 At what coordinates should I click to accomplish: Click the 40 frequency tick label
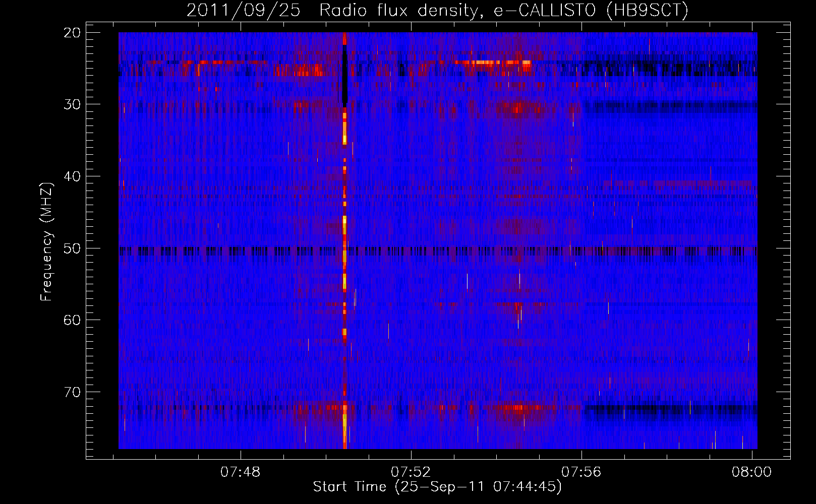coord(73,176)
